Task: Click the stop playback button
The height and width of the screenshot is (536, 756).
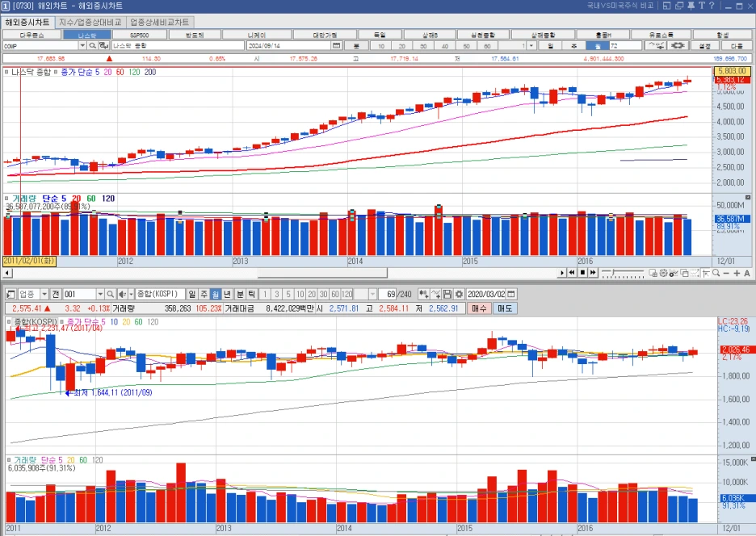Action: pyautogui.click(x=582, y=273)
